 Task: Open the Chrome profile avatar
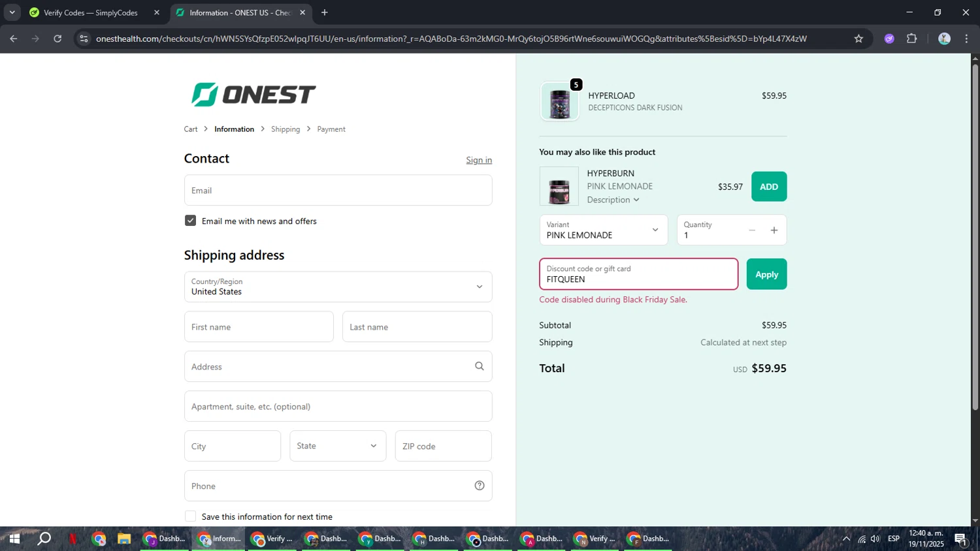click(944, 39)
